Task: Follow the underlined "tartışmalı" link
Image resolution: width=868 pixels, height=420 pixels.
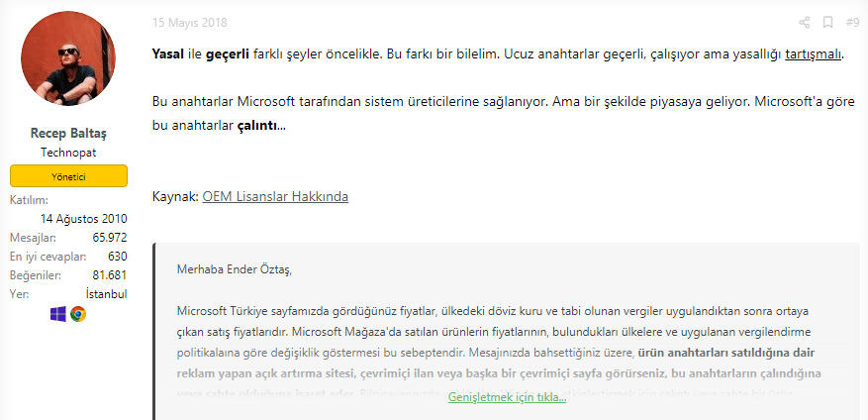Action: [x=813, y=53]
